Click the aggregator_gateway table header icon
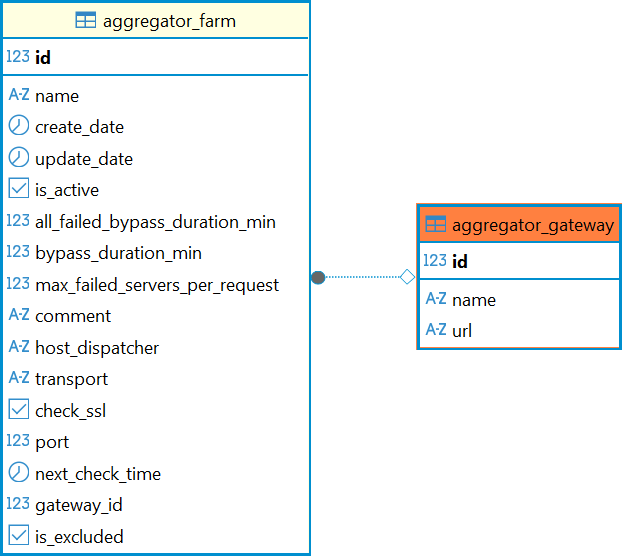Screen dimensions: 623x557 435,225
